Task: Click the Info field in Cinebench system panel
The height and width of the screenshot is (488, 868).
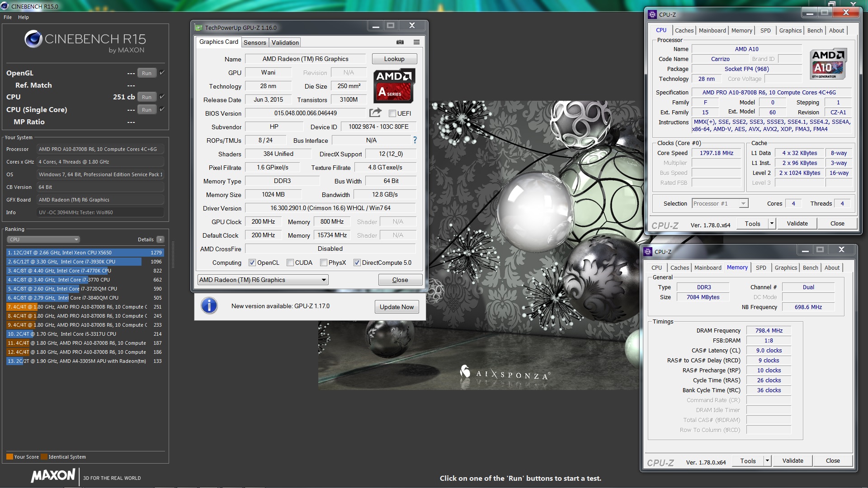Action: tap(100, 212)
